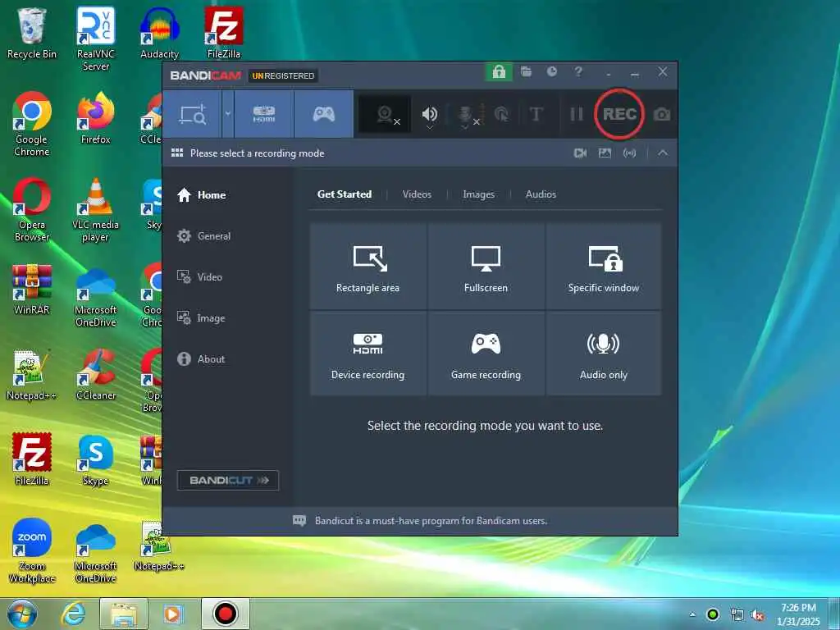Open Windows Start menu

coord(21,614)
